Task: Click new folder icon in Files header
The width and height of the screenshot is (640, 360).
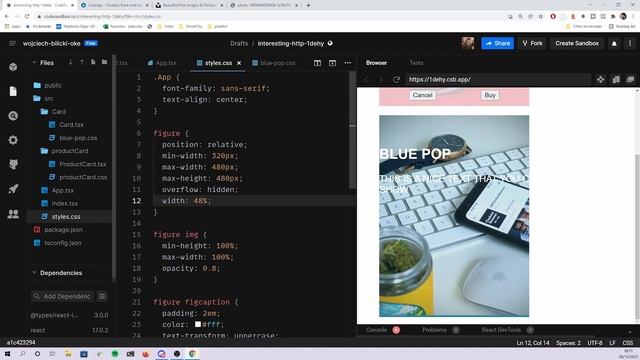Action: pos(104,62)
